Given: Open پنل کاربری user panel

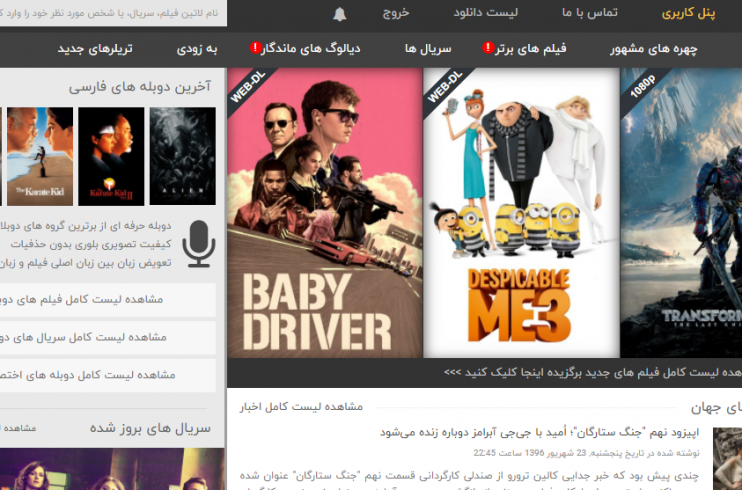Looking at the screenshot, I should pyautogui.click(x=688, y=13).
